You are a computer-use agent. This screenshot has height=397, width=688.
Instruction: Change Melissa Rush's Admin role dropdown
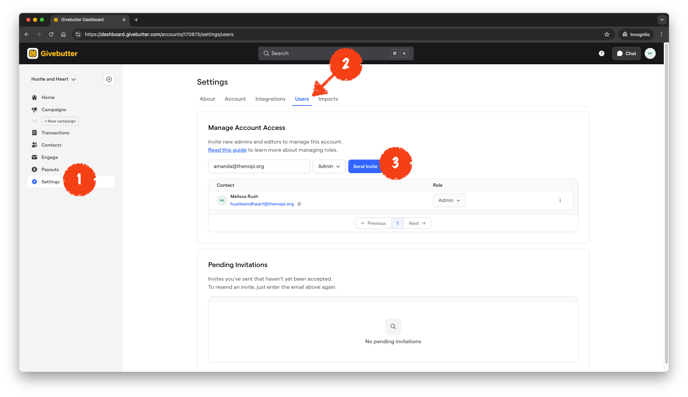[449, 200]
